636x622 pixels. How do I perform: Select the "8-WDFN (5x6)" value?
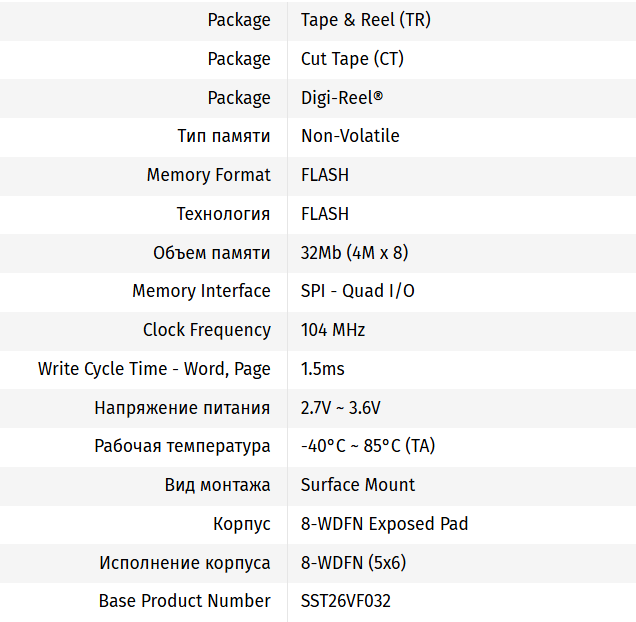[x=353, y=563]
